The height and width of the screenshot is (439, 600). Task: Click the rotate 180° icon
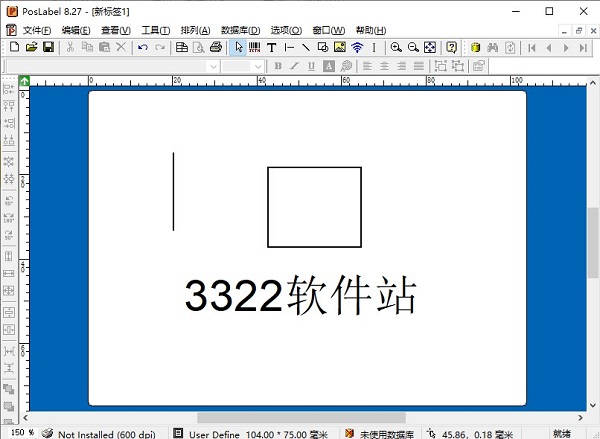pyautogui.click(x=9, y=217)
